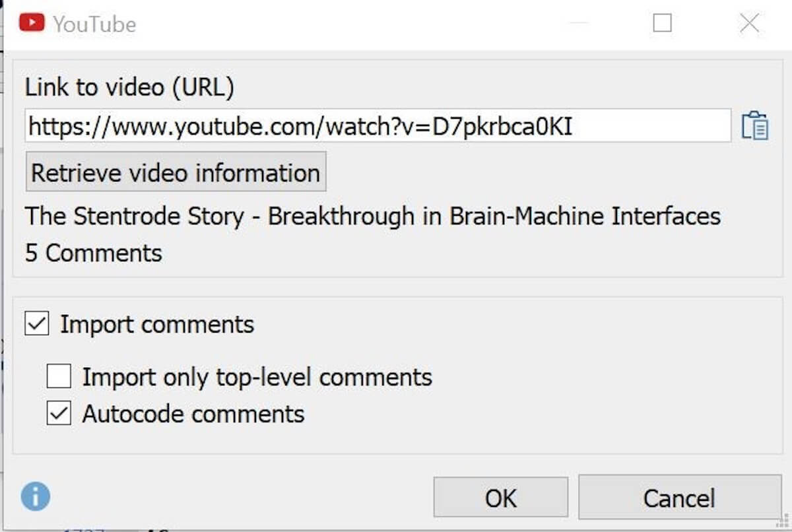This screenshot has height=532, width=792.
Task: Click inside the video URL text field
Action: tap(378, 125)
